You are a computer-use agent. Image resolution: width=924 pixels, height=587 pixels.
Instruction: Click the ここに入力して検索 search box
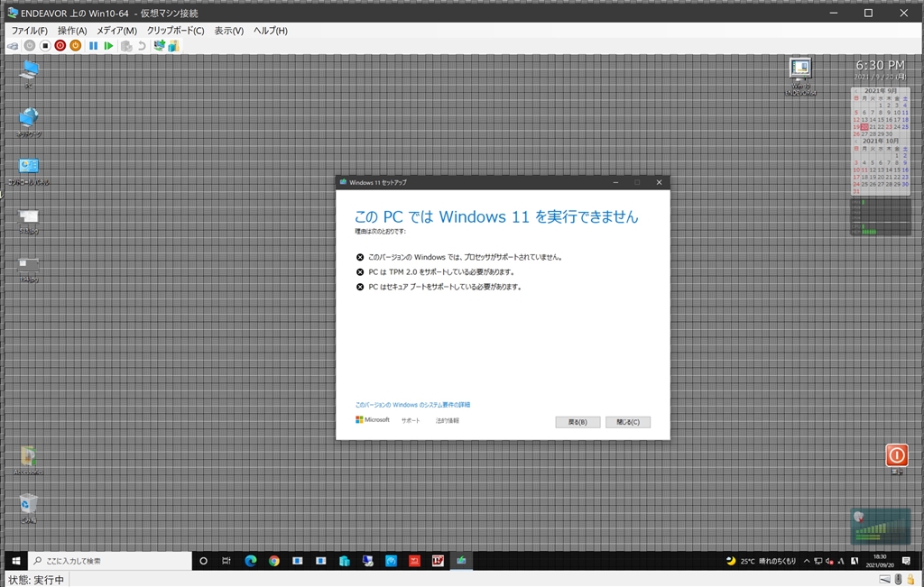coord(109,561)
